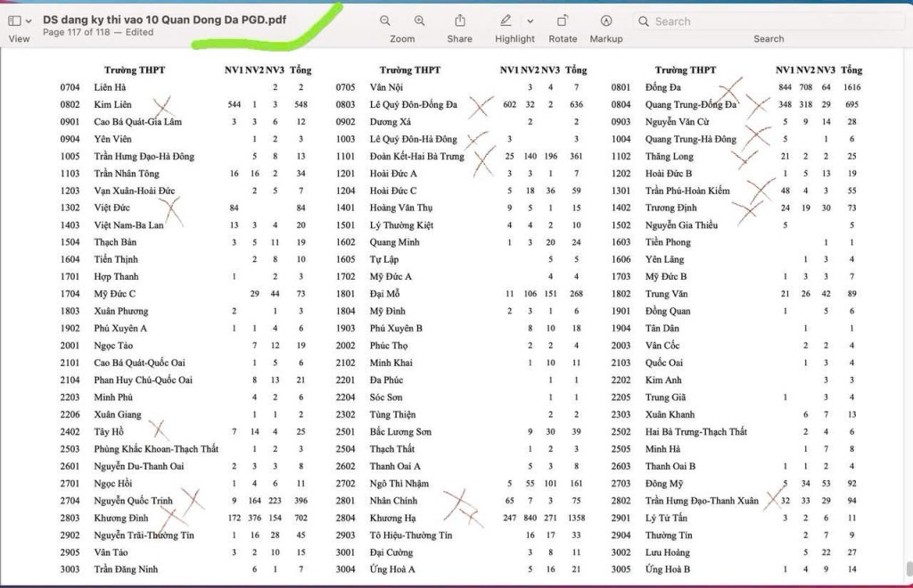Click the value '544' for Kim Liên
This screenshot has width=913, height=588.
click(234, 105)
